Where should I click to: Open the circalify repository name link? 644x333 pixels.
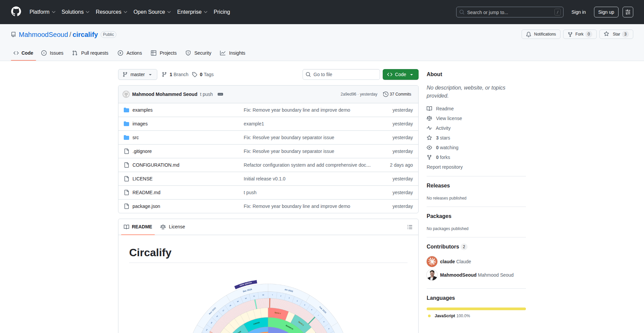coord(85,35)
